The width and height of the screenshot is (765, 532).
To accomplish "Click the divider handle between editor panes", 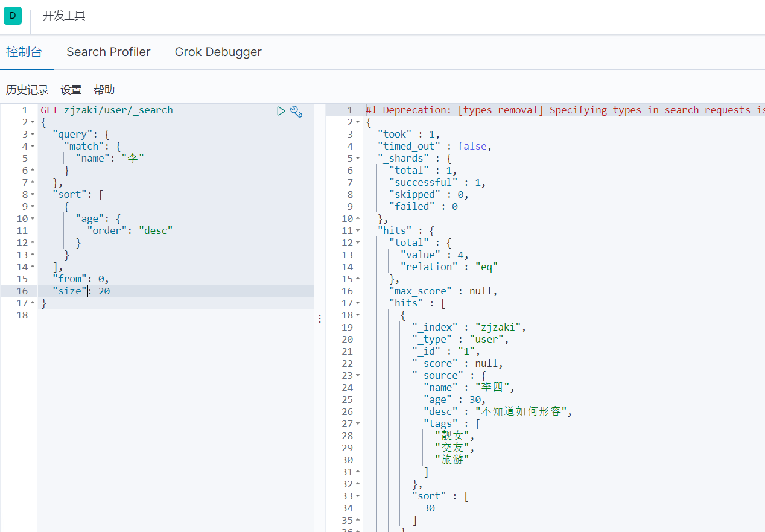I will coord(320,318).
